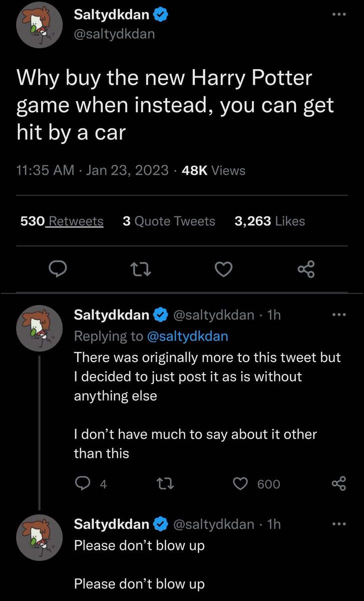The width and height of the screenshot is (364, 601).
Task: View the 530 Retweets list
Action: [62, 221]
